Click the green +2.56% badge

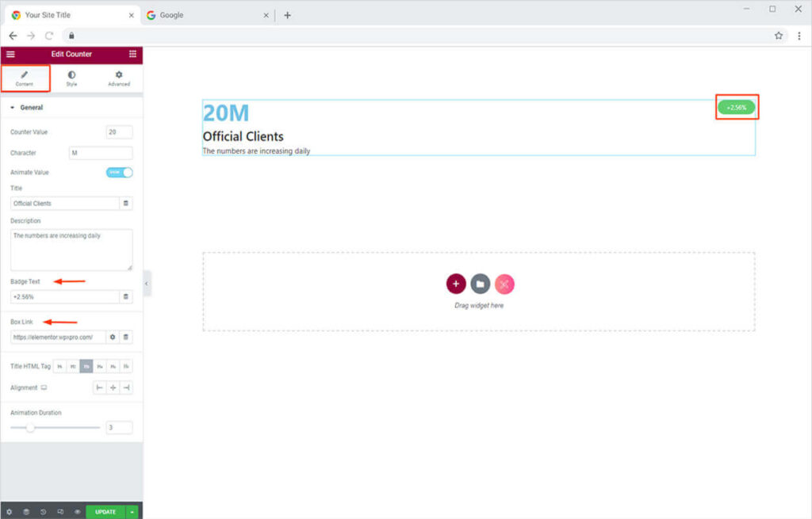pyautogui.click(x=737, y=107)
